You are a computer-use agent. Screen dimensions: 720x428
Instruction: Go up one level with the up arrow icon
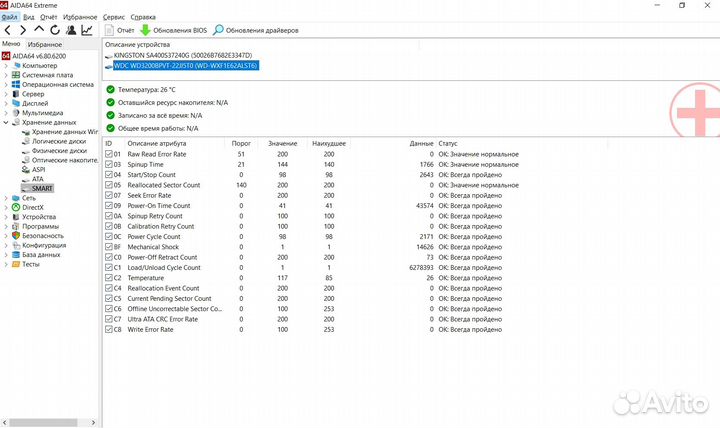[39, 30]
